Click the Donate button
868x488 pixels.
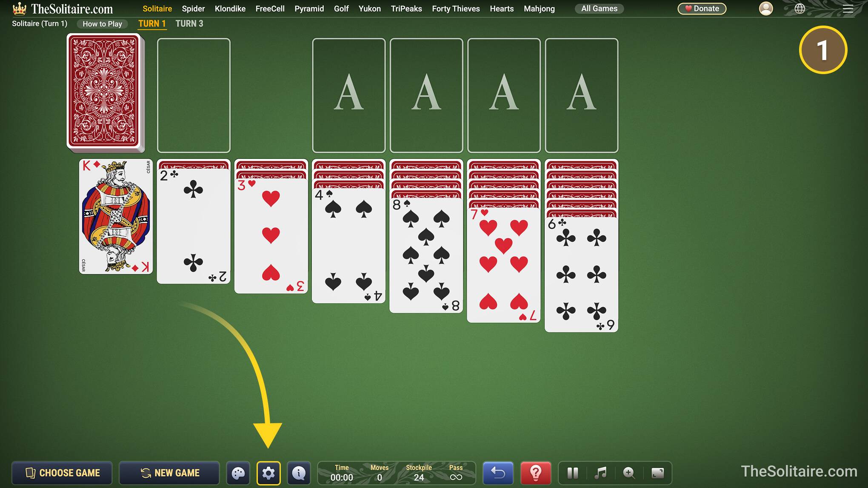(702, 9)
